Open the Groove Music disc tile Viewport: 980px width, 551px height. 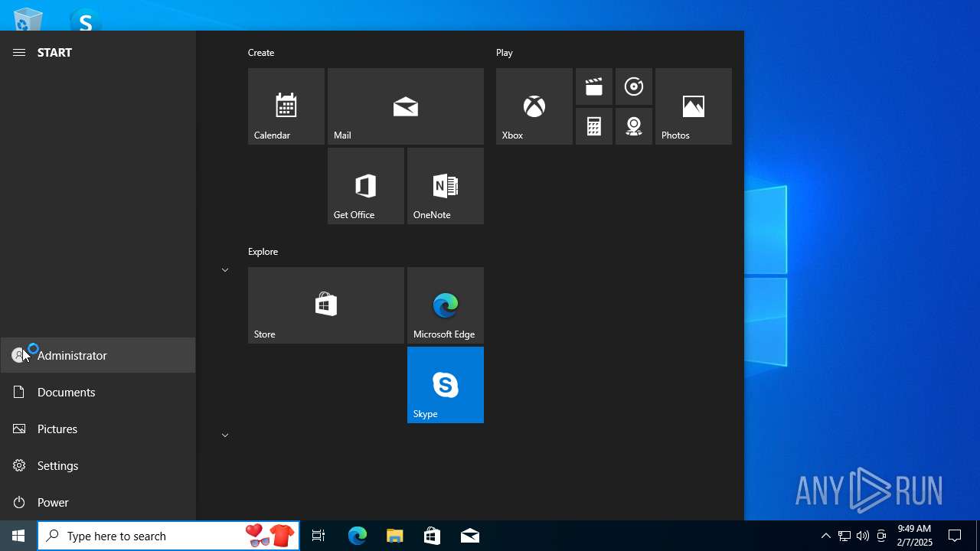(634, 86)
